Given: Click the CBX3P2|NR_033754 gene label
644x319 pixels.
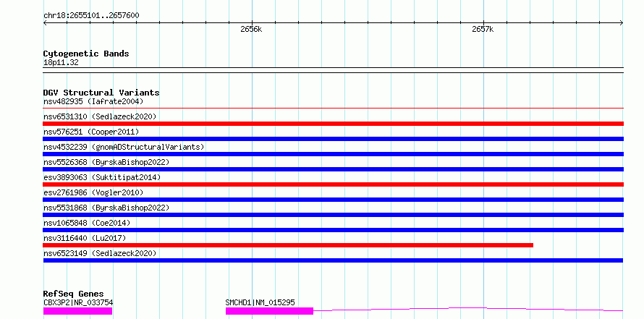Looking at the screenshot, I should [78, 303].
